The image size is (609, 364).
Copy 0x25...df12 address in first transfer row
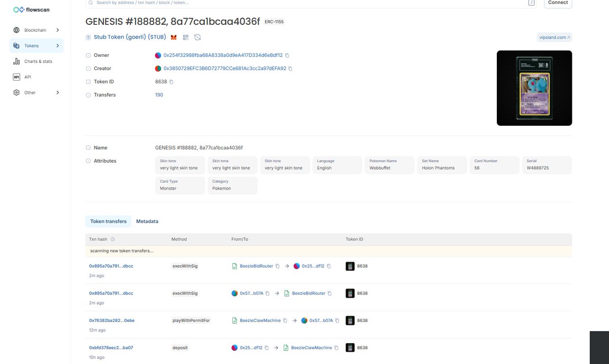click(329, 266)
